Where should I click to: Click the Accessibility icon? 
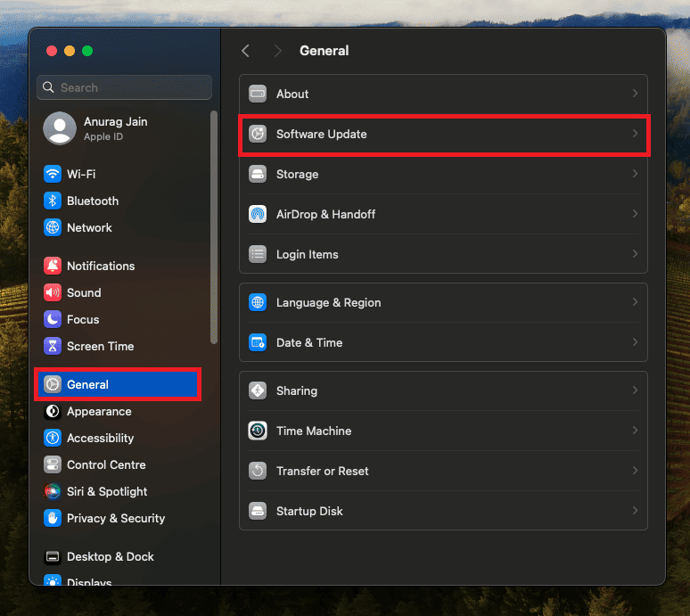(53, 439)
